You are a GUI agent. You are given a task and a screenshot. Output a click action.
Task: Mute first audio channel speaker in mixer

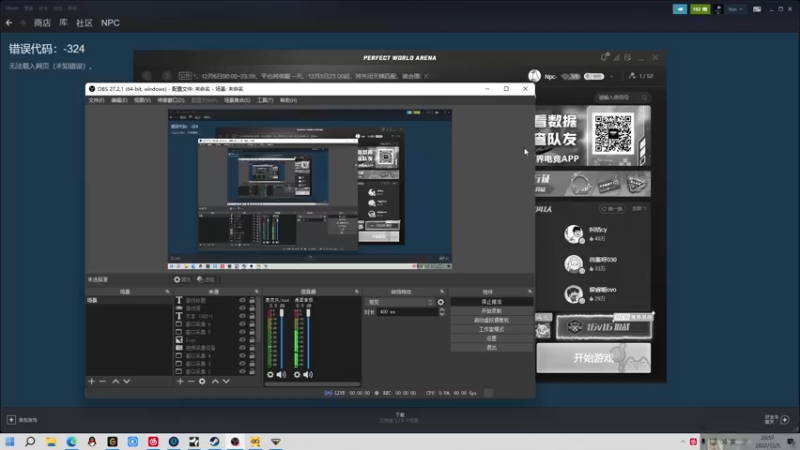click(x=281, y=374)
